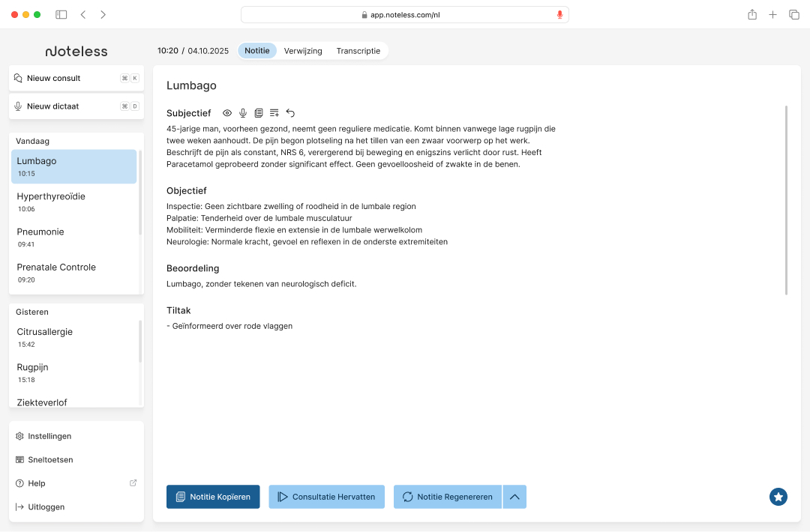Image resolution: width=810 pixels, height=532 pixels.
Task: Click the Tiltak heading
Action: pos(178,311)
